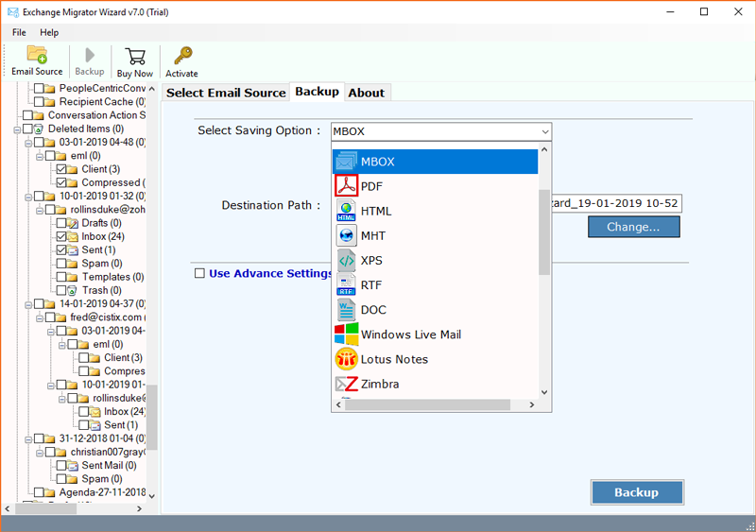Image resolution: width=756 pixels, height=532 pixels.
Task: Switch to the About tab
Action: coord(367,93)
